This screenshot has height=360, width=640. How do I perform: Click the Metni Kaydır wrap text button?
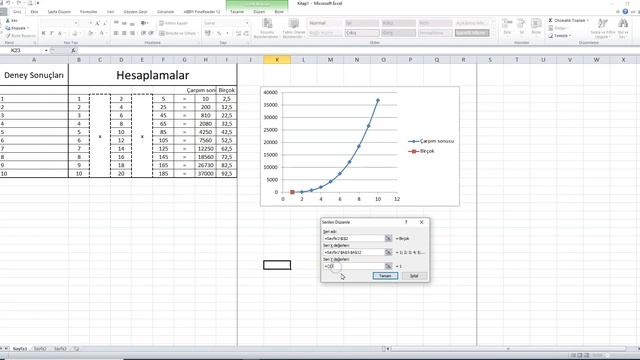173,23
